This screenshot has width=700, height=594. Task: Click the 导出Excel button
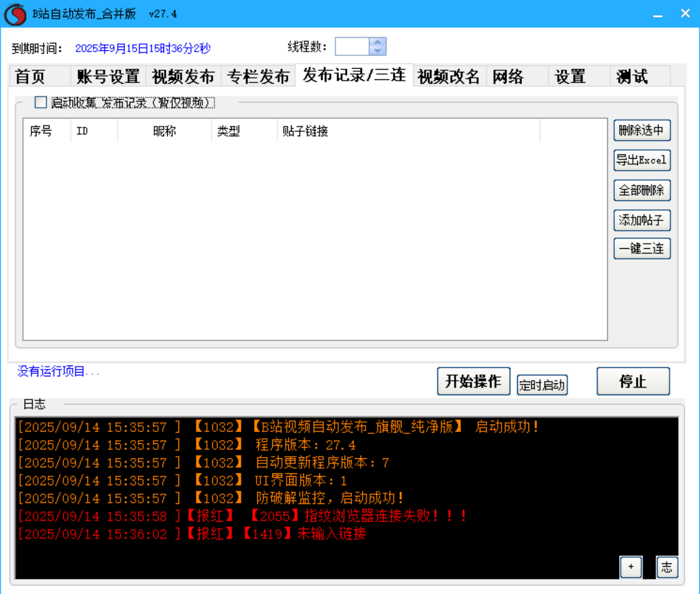click(642, 160)
